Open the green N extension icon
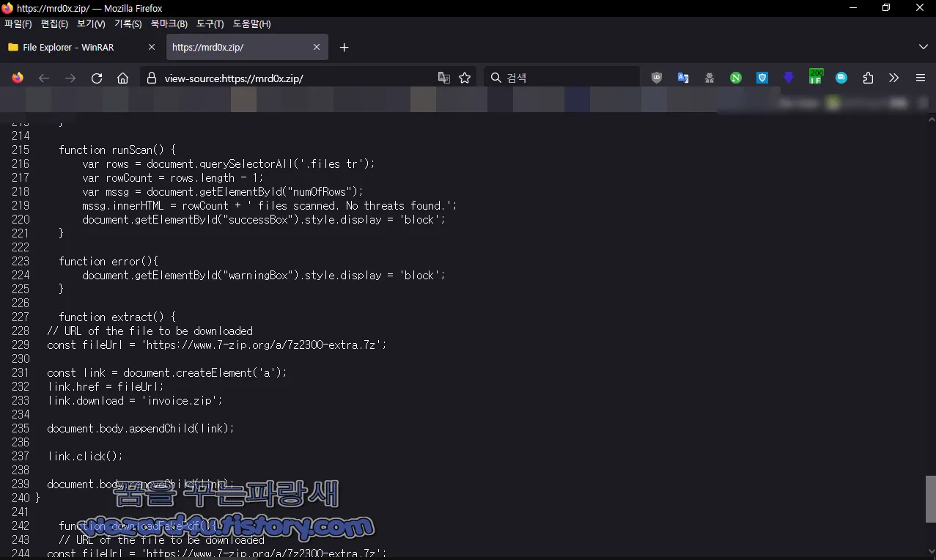 [x=736, y=78]
